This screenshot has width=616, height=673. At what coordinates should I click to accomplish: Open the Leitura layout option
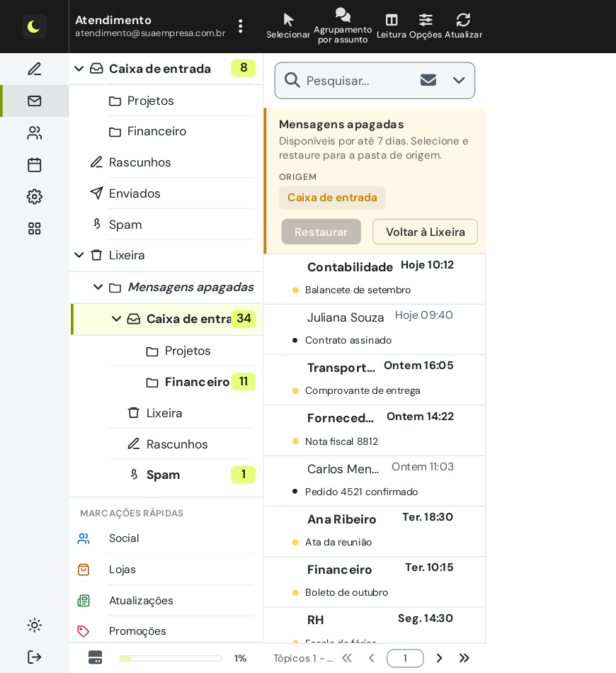pos(392,26)
